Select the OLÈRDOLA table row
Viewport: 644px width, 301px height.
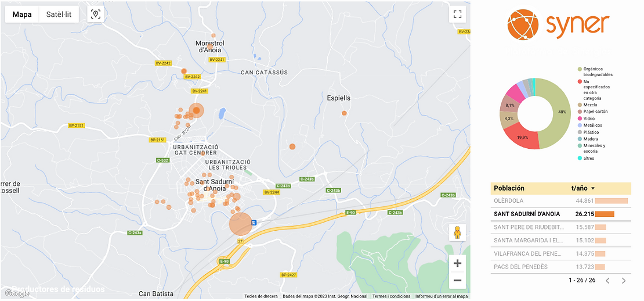(x=560, y=200)
